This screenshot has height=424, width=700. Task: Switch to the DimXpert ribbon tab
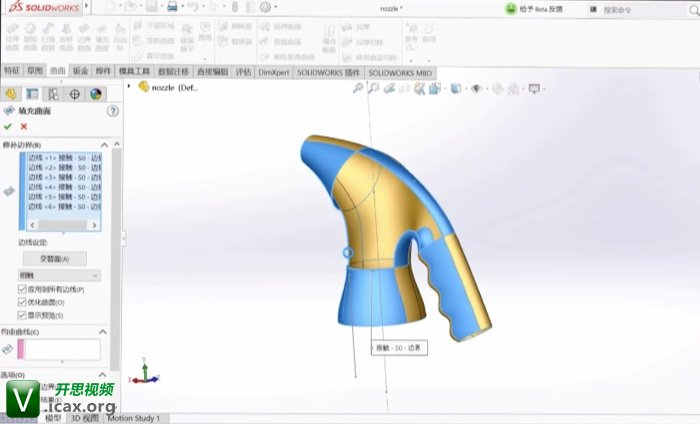tap(274, 72)
